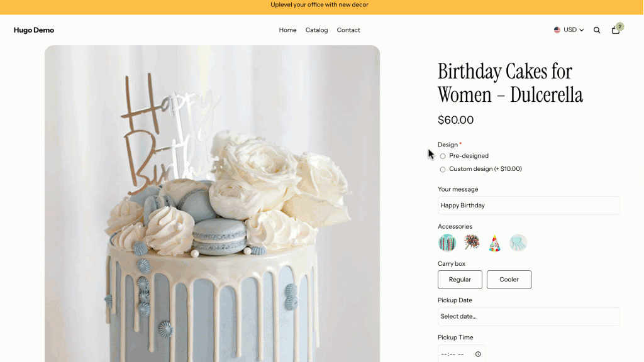This screenshot has height=362, width=644.
Task: Choose Custom design (+ $10.00) option
Action: [442, 169]
